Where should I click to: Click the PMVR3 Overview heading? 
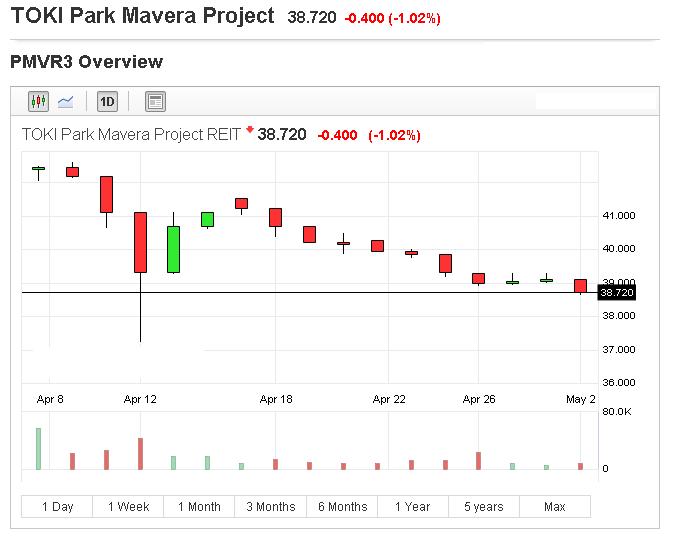(87, 62)
